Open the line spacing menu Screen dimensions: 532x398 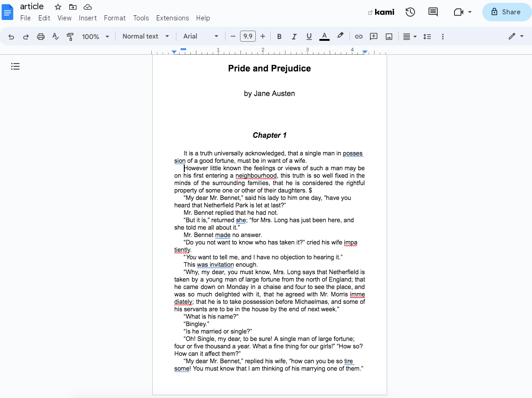(x=427, y=36)
